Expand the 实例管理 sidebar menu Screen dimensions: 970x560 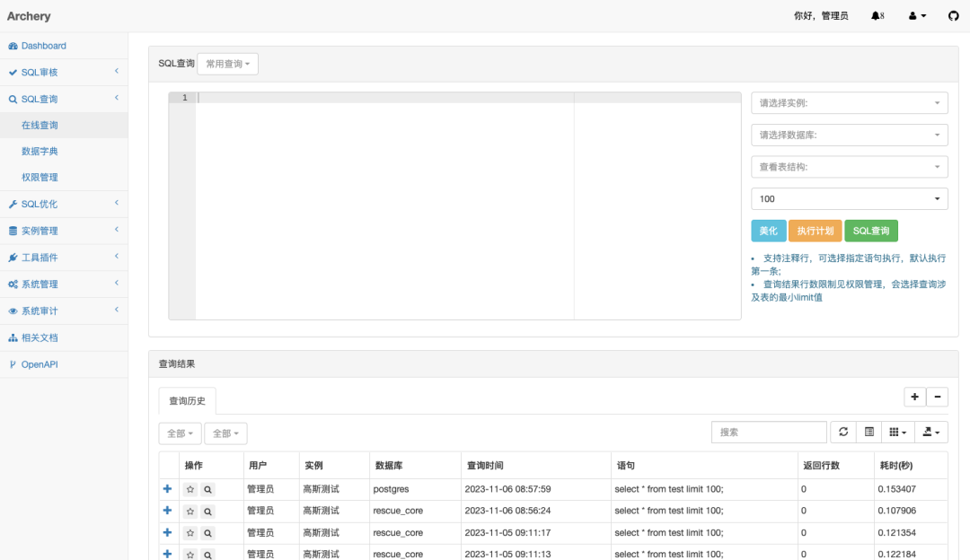(x=64, y=231)
